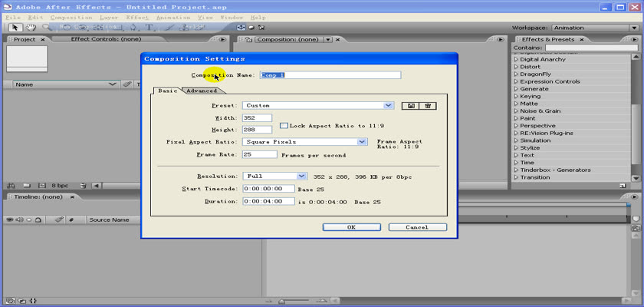
Task: Click OK in Composition Settings
Action: 352,227
